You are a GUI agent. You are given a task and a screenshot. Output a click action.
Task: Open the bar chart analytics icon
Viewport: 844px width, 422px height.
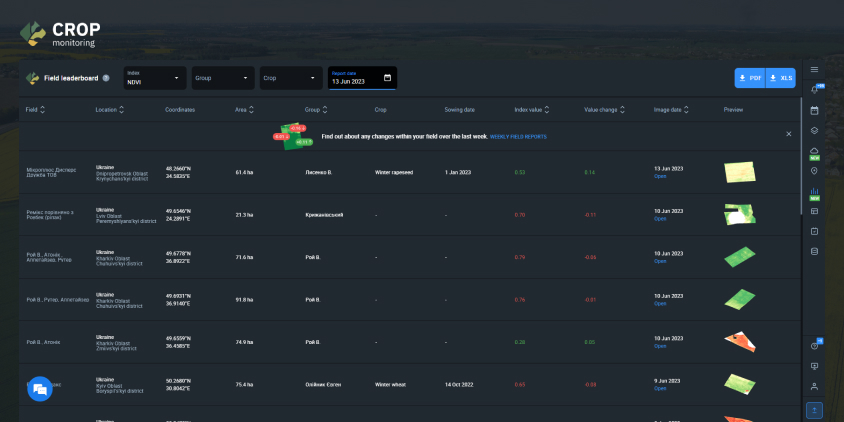[814, 191]
